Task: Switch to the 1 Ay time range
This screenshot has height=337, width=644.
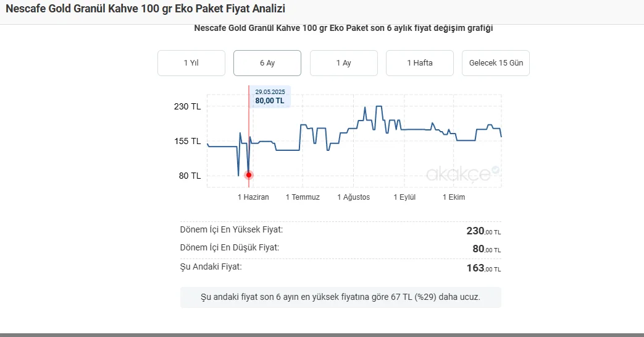Action: [344, 63]
